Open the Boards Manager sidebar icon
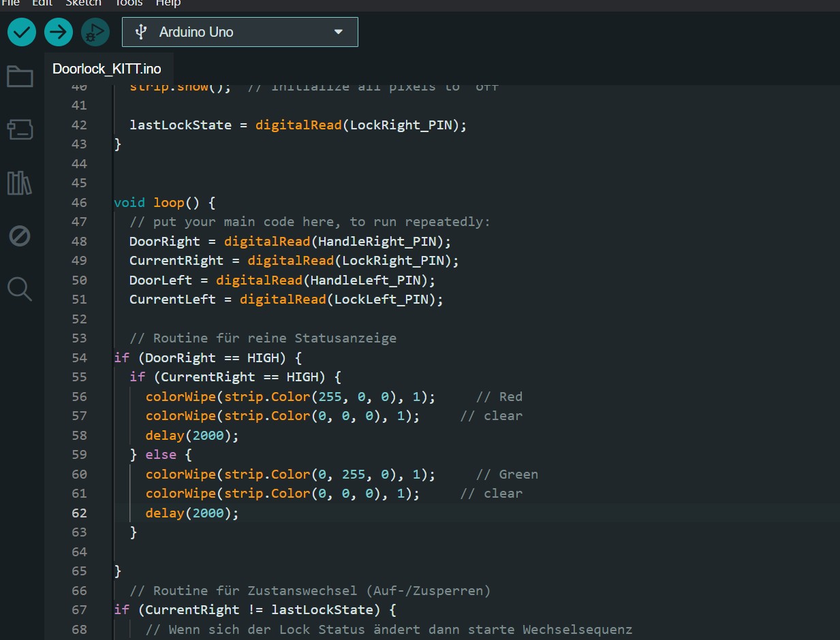840x640 pixels. tap(20, 129)
